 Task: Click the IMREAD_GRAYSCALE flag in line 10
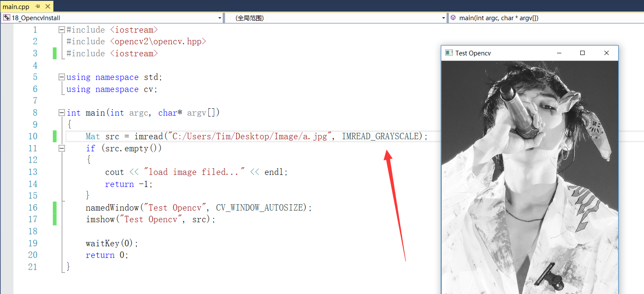381,136
